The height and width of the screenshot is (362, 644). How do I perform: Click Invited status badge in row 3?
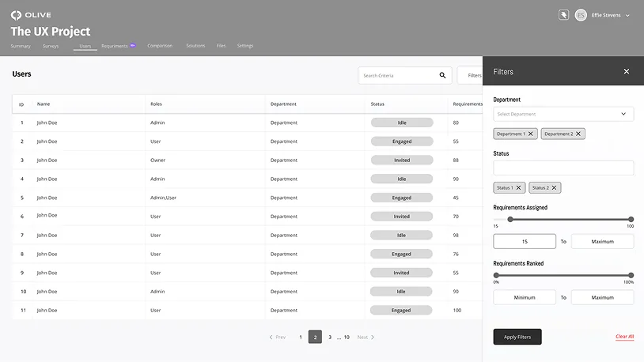tap(402, 160)
